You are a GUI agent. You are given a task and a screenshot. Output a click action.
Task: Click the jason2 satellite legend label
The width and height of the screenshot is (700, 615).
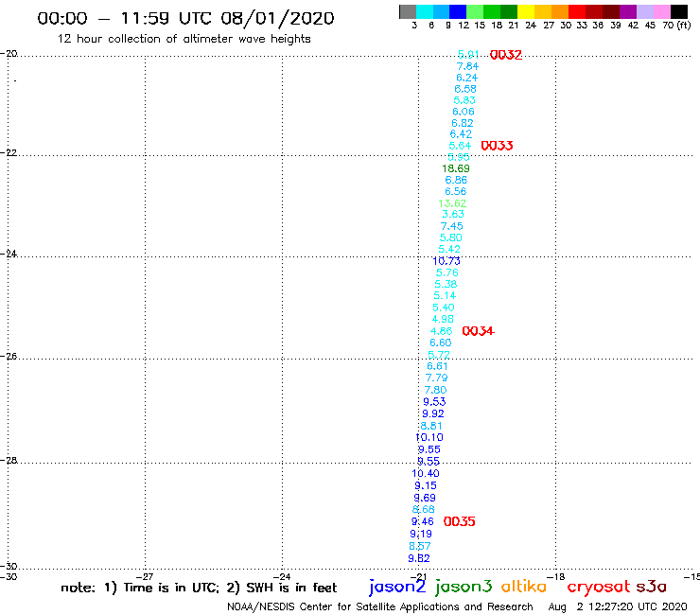(397, 587)
